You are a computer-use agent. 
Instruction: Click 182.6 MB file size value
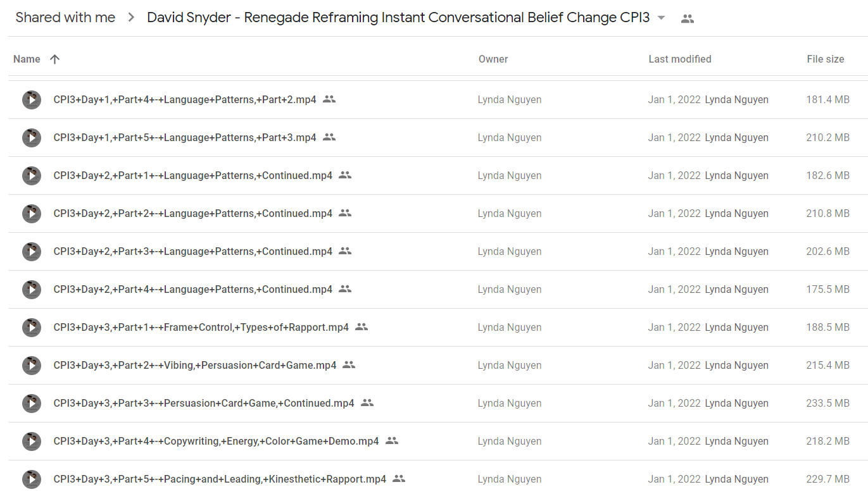[828, 176]
